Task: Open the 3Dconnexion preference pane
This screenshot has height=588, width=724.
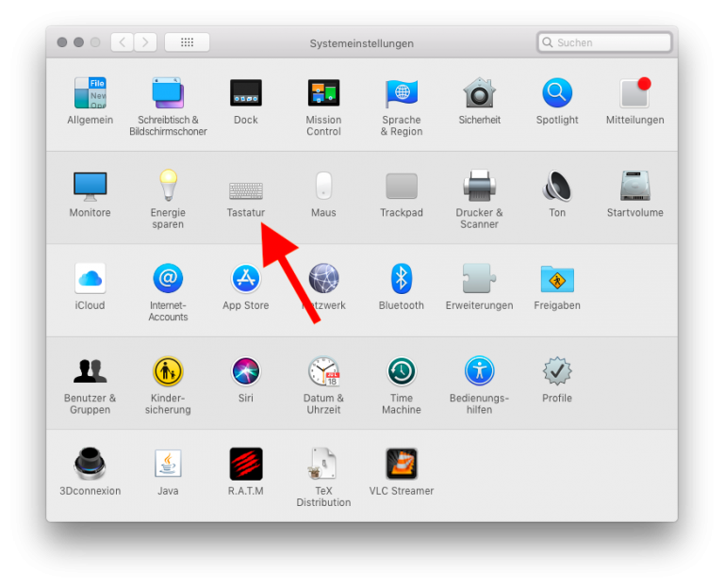Action: [x=90, y=464]
